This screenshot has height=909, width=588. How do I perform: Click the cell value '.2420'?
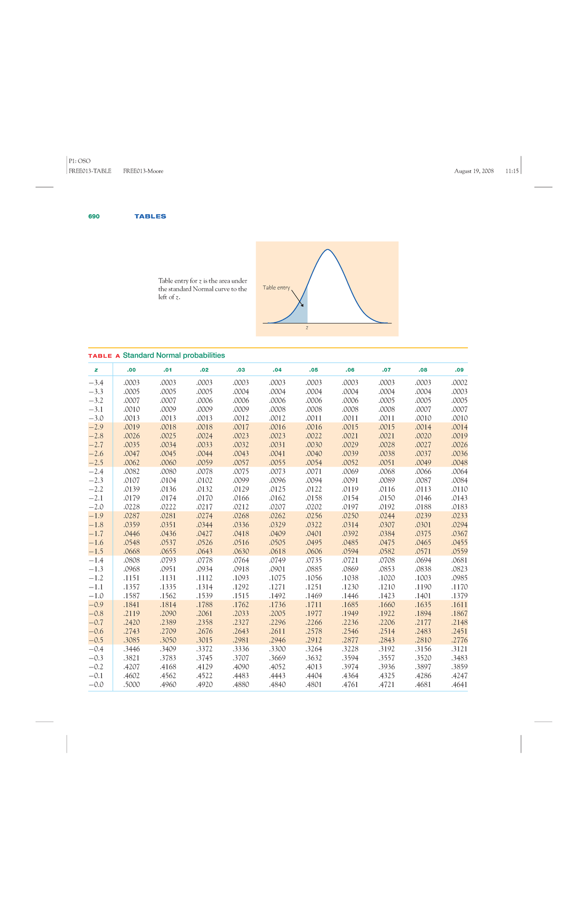(x=131, y=622)
